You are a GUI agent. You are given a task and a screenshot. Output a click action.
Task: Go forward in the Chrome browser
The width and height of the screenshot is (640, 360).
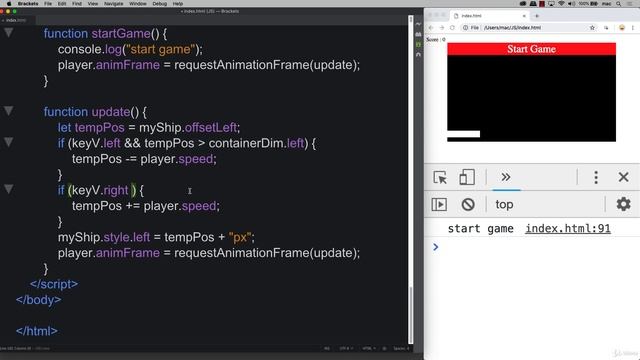[x=442, y=27]
